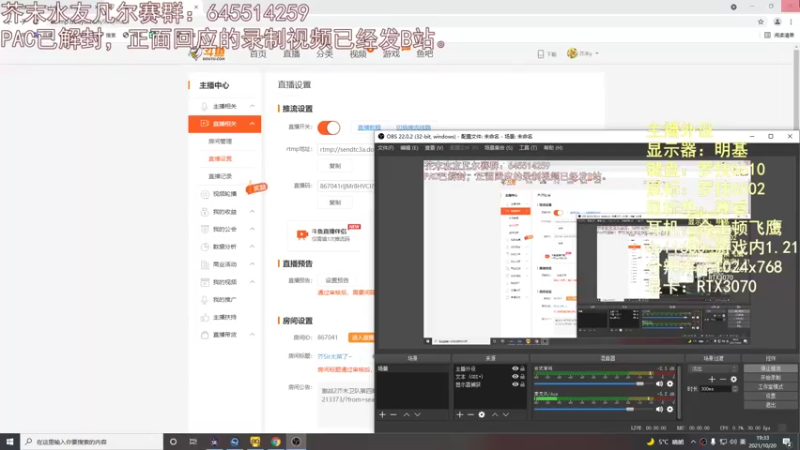Click the rtmp地址 input field
The image size is (800, 450).
pyautogui.click(x=346, y=149)
